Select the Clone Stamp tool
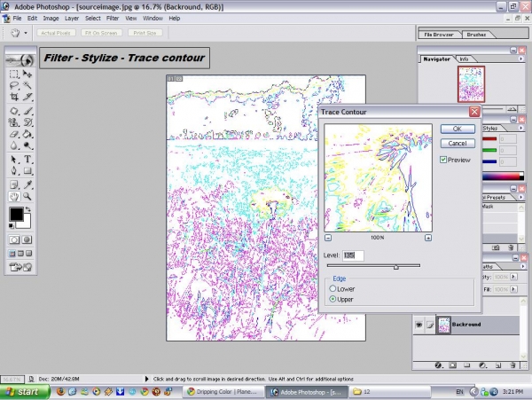Image resolution: width=532 pixels, height=400 pixels. [14, 122]
